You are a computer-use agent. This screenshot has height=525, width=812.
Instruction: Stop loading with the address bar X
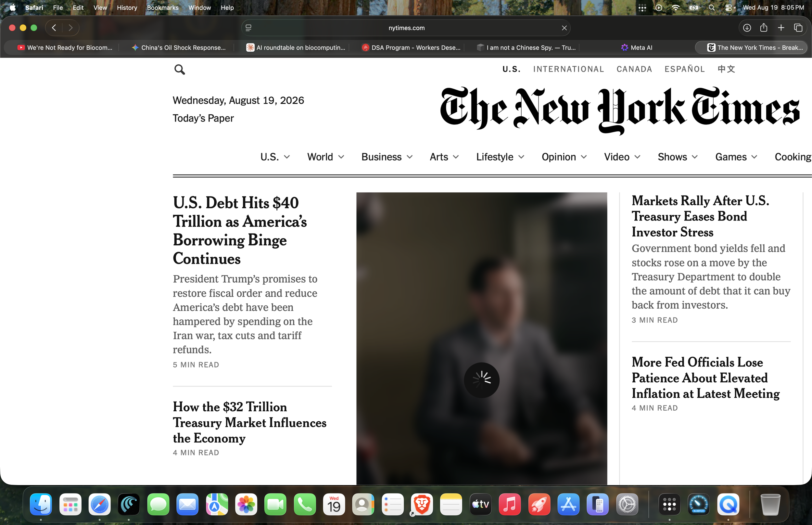point(564,28)
